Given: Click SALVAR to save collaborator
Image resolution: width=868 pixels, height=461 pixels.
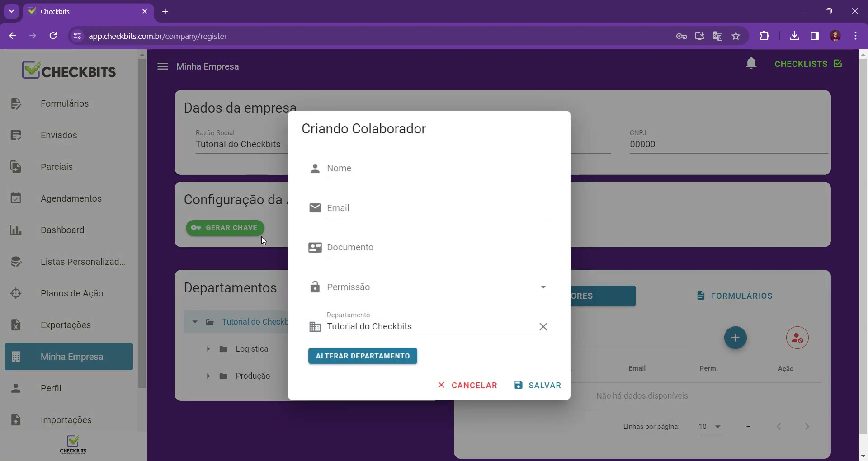Looking at the screenshot, I should [x=538, y=386].
